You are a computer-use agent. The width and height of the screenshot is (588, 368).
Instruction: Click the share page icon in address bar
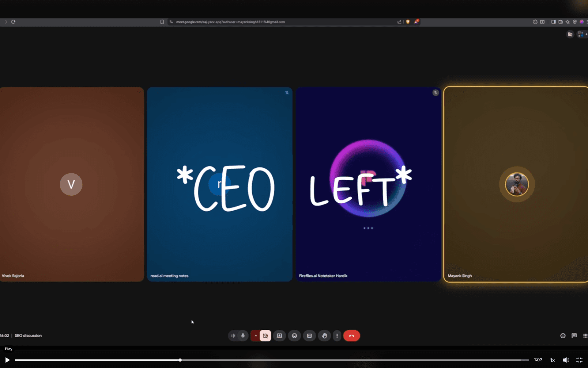399,22
